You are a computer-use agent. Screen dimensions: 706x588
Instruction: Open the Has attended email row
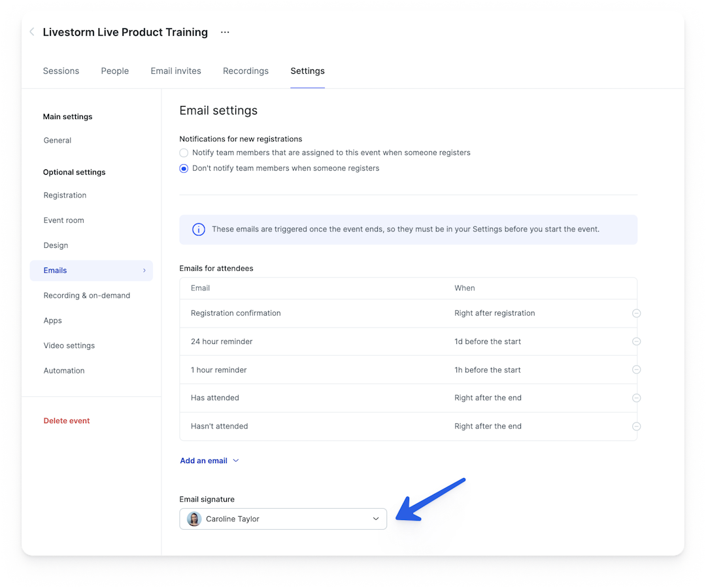pos(409,398)
